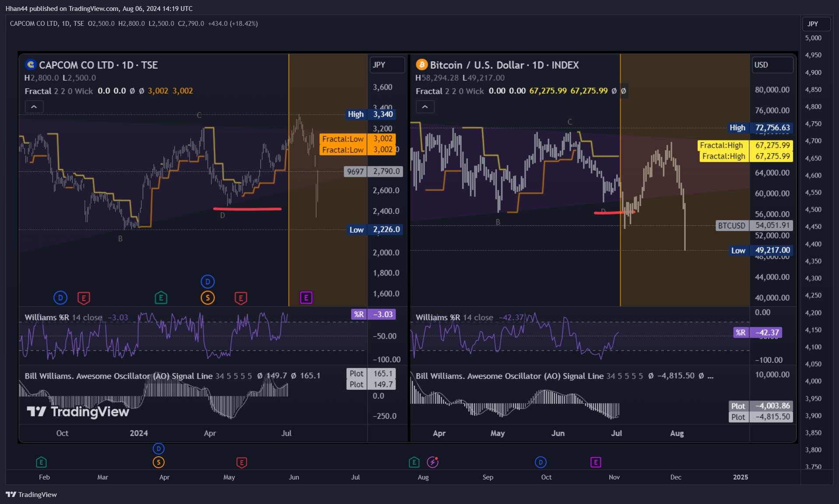Click the upper Fractal:High 67,275.99 label

(745, 145)
